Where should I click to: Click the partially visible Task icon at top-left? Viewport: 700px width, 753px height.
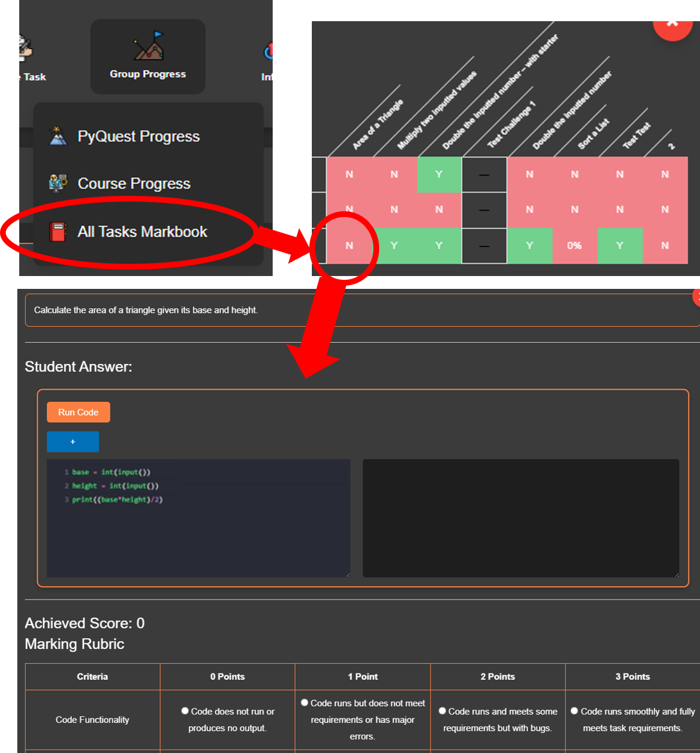[26, 48]
